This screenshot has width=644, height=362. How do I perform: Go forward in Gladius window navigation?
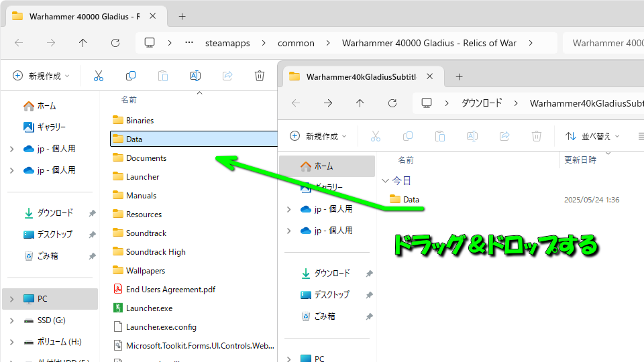pyautogui.click(x=51, y=43)
